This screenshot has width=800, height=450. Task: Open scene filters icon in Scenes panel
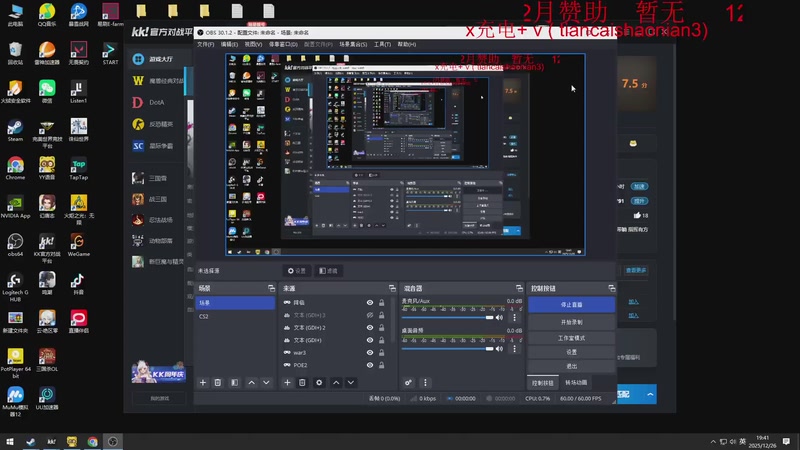click(x=234, y=383)
